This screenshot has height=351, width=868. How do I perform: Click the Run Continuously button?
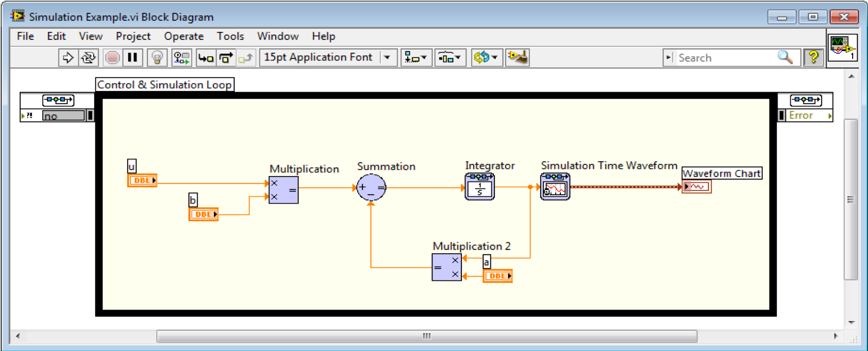tap(88, 57)
